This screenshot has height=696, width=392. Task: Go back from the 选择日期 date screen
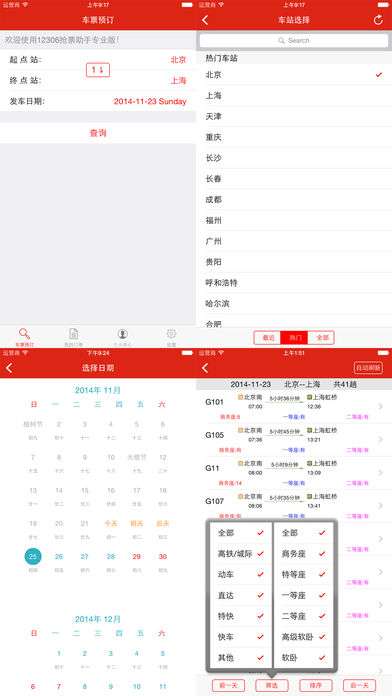click(9, 368)
